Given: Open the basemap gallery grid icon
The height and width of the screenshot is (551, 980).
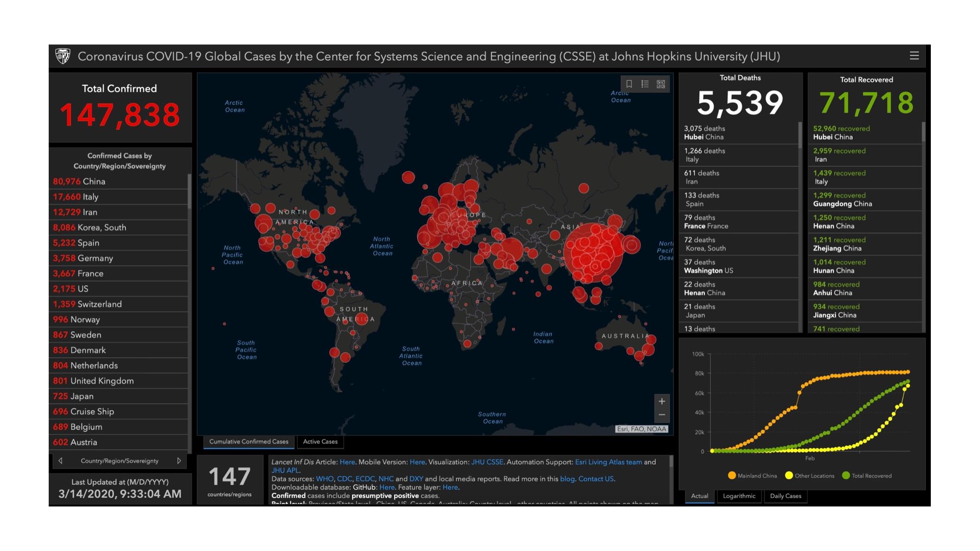Looking at the screenshot, I should [661, 84].
